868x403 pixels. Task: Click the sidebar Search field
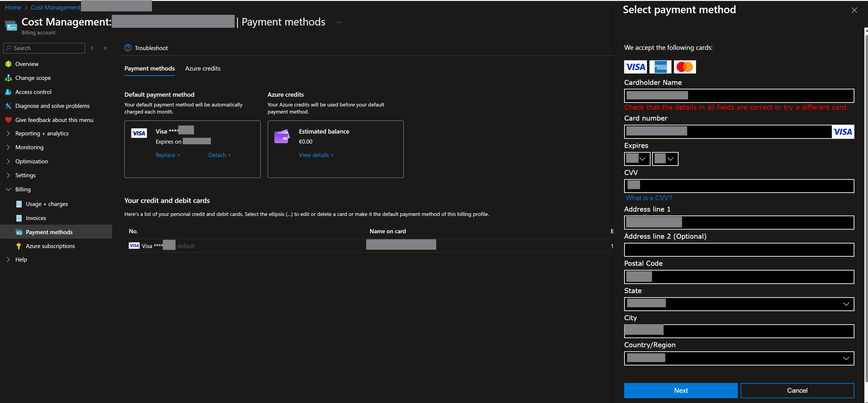44,48
